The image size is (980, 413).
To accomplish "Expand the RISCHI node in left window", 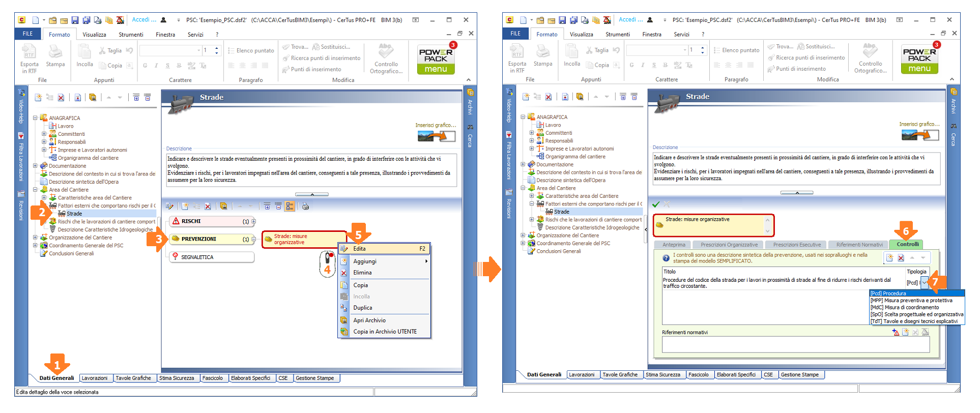I will pos(253,222).
